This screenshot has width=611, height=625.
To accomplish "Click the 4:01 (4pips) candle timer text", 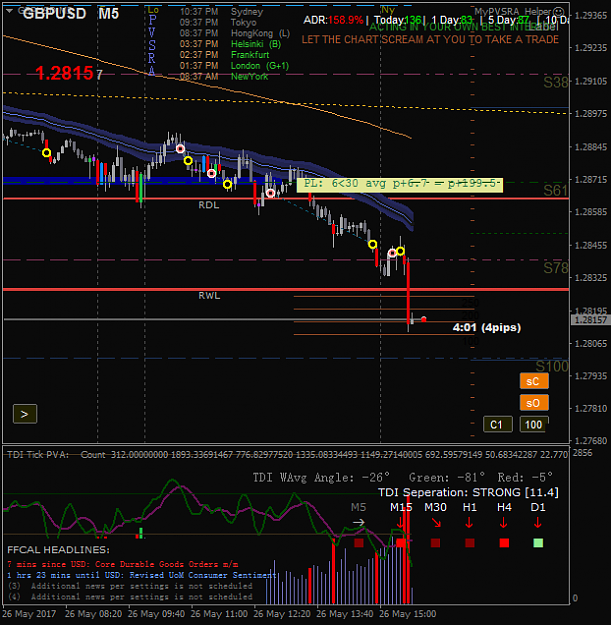I will [487, 328].
